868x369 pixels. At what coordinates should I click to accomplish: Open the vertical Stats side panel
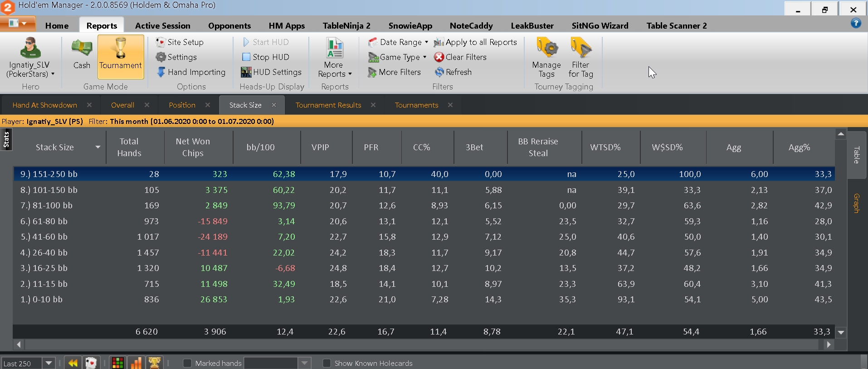click(6, 140)
